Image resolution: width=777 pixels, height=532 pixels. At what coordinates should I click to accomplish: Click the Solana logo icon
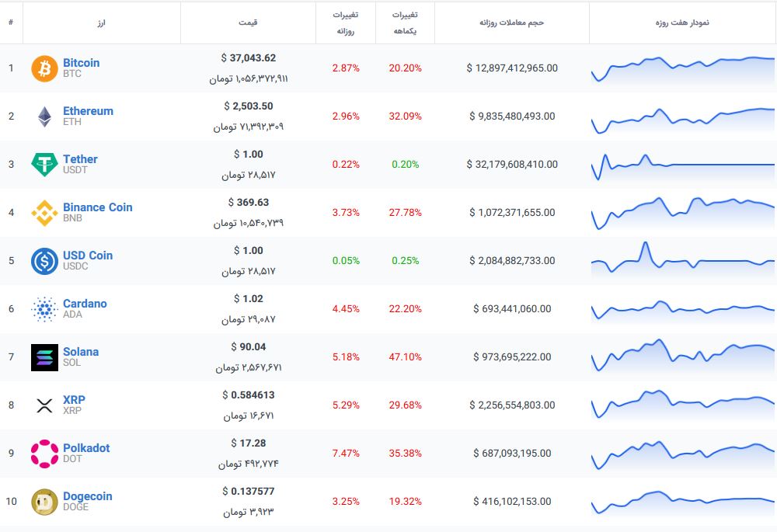click(x=44, y=357)
